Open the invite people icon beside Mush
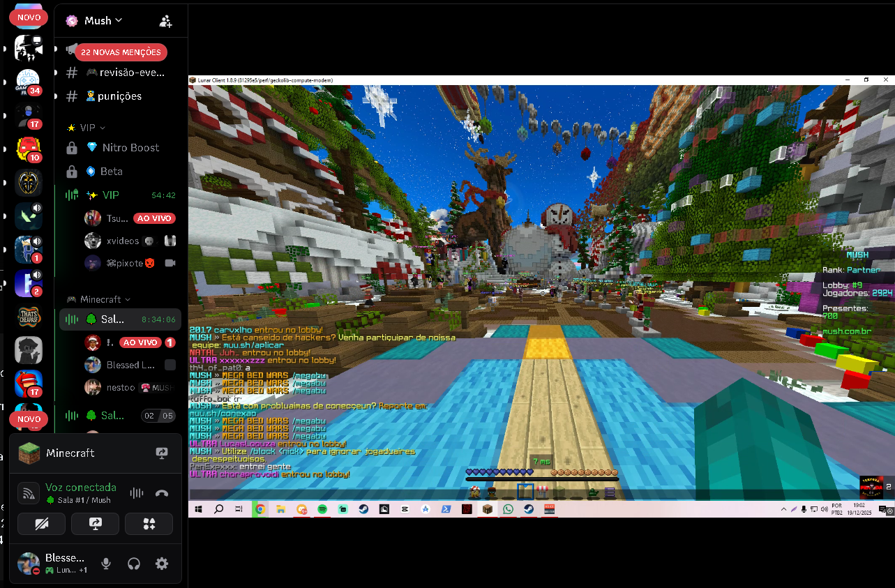Screen dimensions: 895x588 165,21
